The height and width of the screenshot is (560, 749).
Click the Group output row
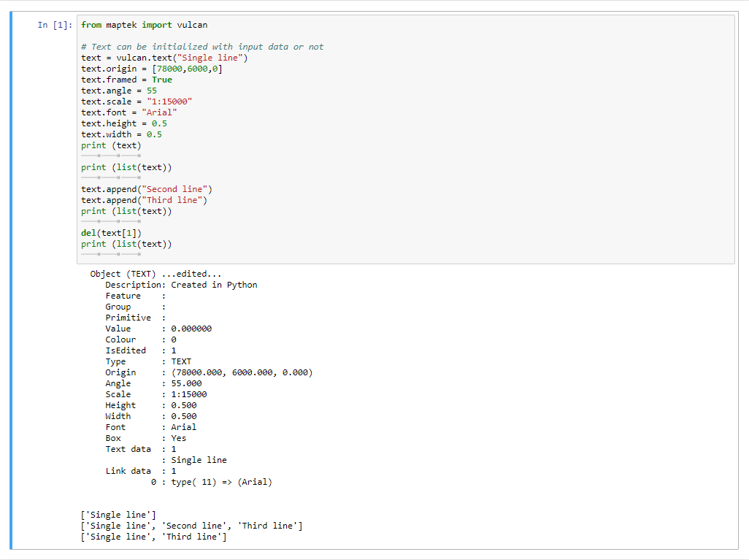(x=136, y=307)
